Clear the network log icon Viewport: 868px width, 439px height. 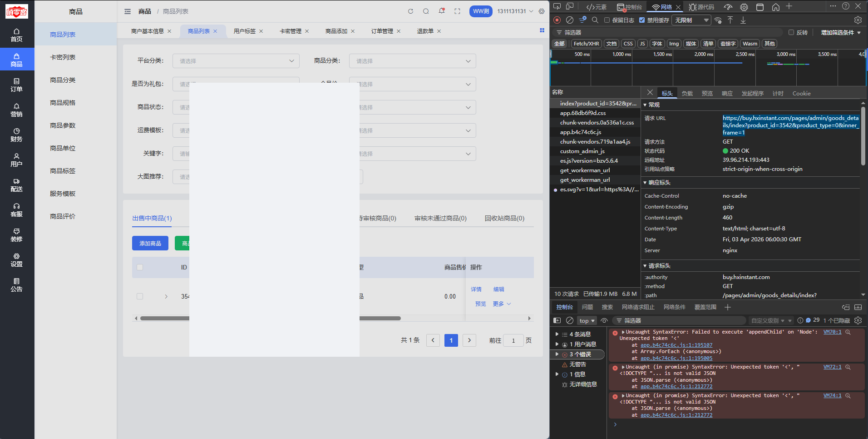tap(570, 20)
